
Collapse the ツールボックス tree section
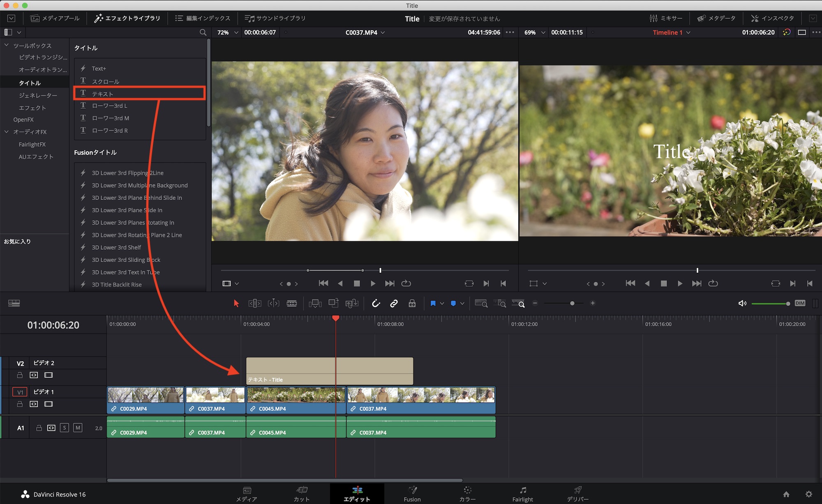tap(7, 45)
